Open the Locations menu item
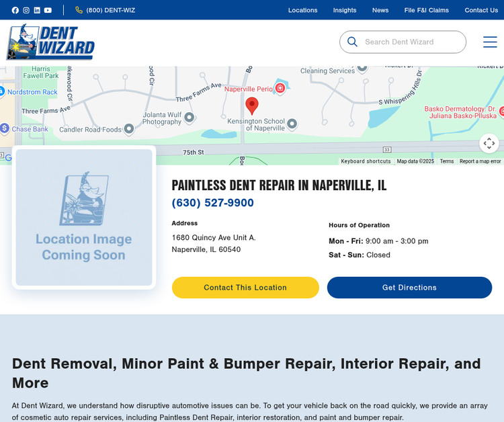The image size is (504, 422). click(302, 10)
